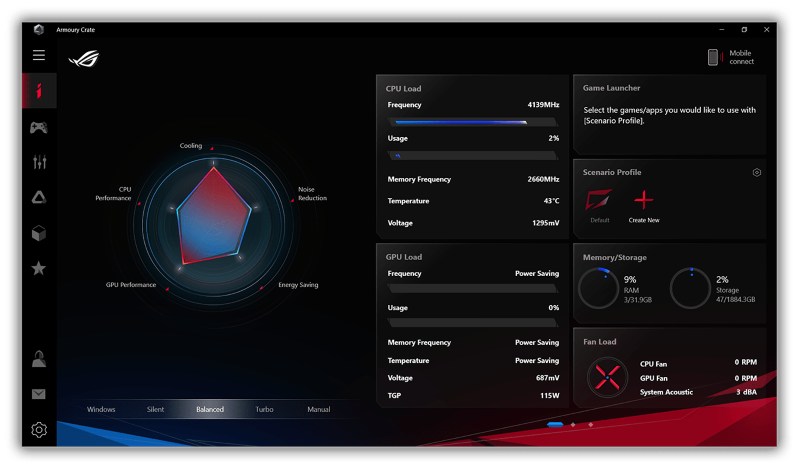800x467 pixels.
Task: Open the Home info icon in sidebar
Action: 39,91
